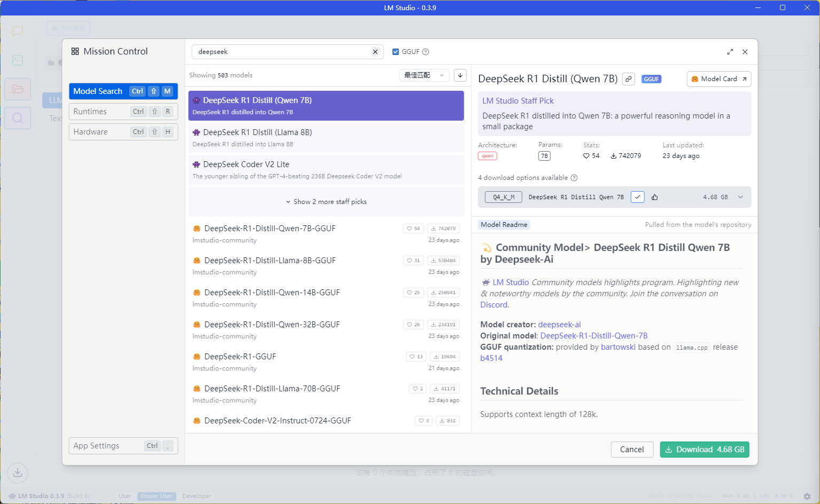Show 2 more staff picks
The height and width of the screenshot is (504, 820).
[x=326, y=202]
